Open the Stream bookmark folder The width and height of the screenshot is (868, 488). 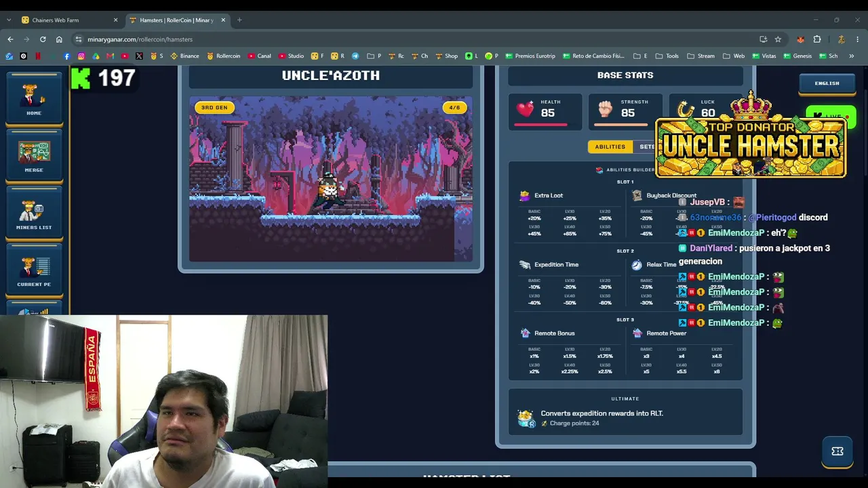(701, 56)
